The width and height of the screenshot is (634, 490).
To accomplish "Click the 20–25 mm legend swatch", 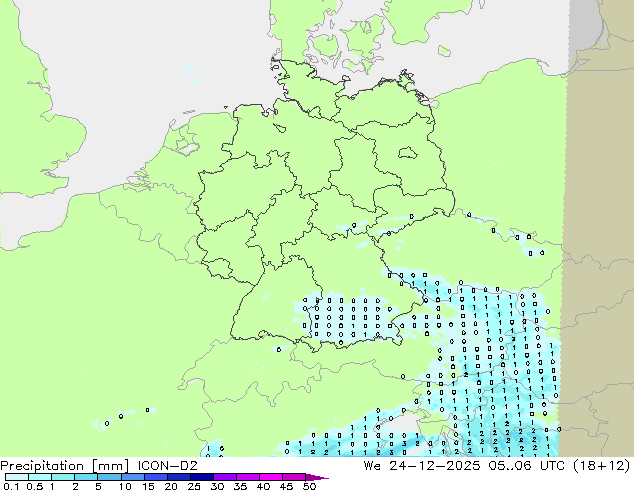I will pyautogui.click(x=178, y=477).
